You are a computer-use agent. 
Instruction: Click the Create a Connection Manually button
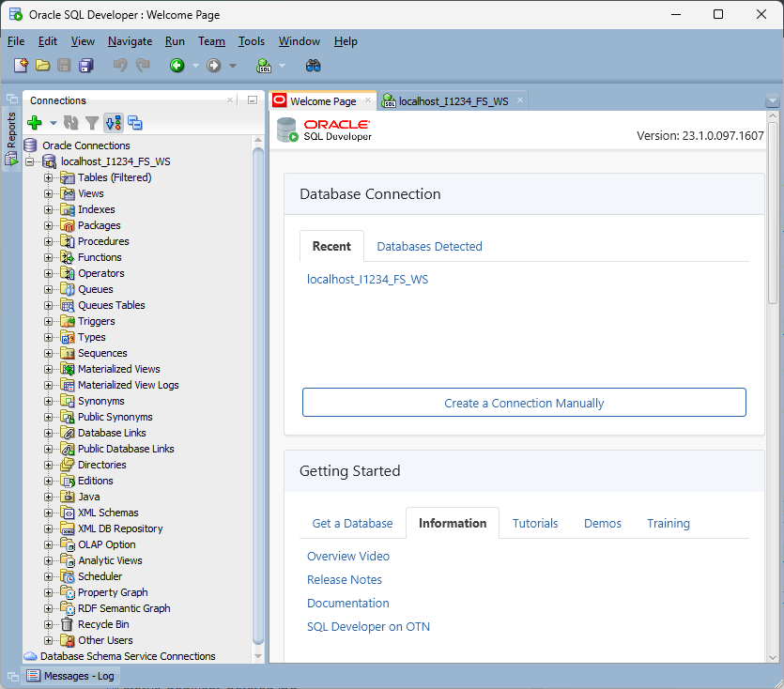tap(524, 402)
